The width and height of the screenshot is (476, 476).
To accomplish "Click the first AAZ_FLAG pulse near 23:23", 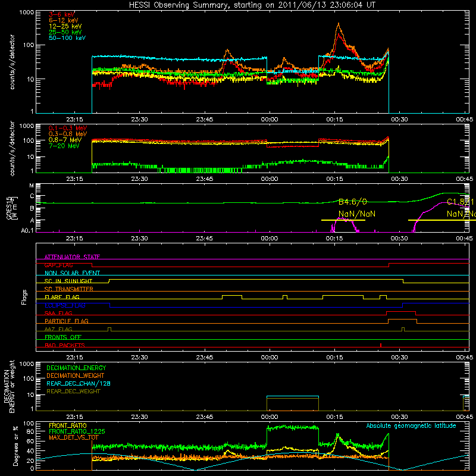I will (109, 328).
